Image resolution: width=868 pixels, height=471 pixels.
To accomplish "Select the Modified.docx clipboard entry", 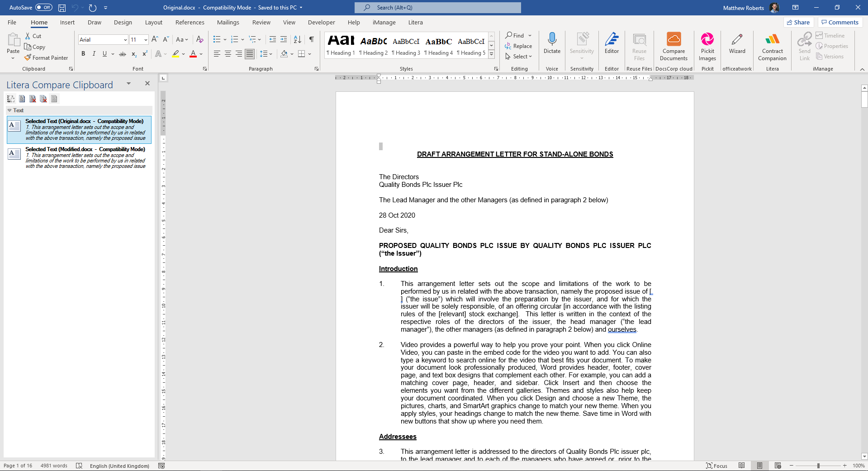I will (79, 157).
